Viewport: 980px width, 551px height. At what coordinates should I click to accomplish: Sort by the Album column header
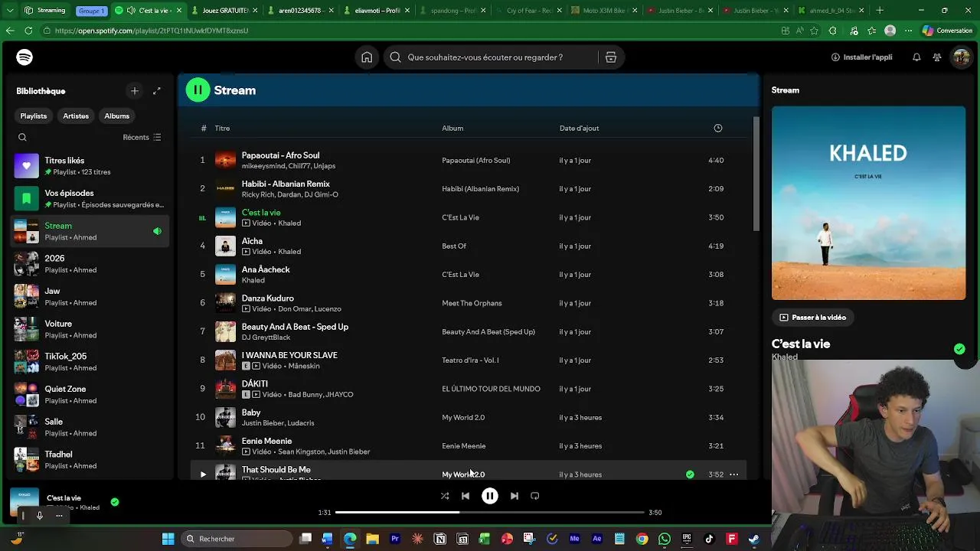(x=452, y=129)
